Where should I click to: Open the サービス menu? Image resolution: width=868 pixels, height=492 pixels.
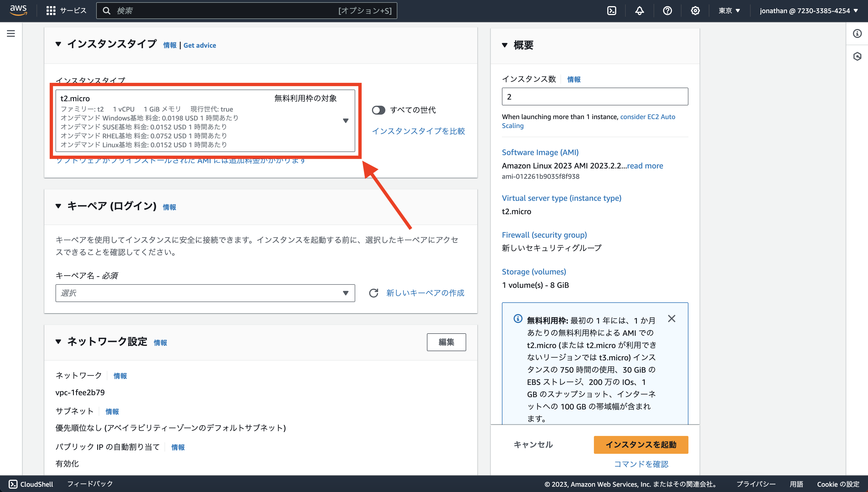coord(66,11)
